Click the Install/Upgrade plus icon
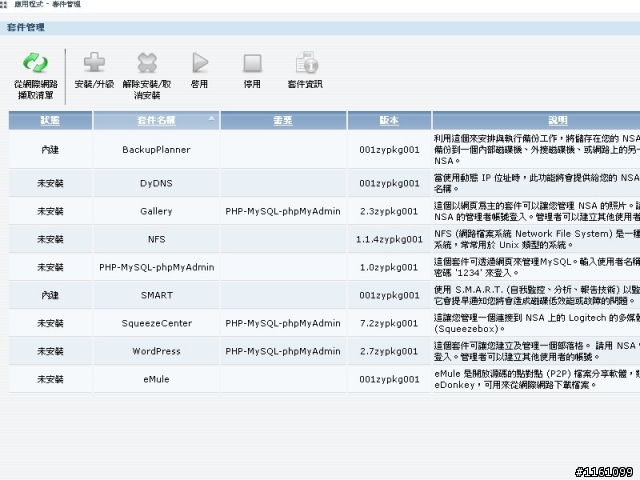 [94, 62]
